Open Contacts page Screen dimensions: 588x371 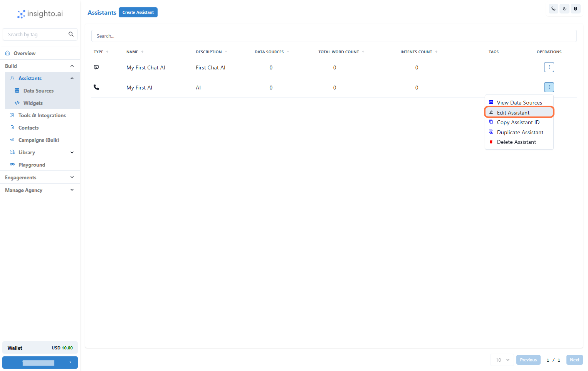click(x=29, y=128)
